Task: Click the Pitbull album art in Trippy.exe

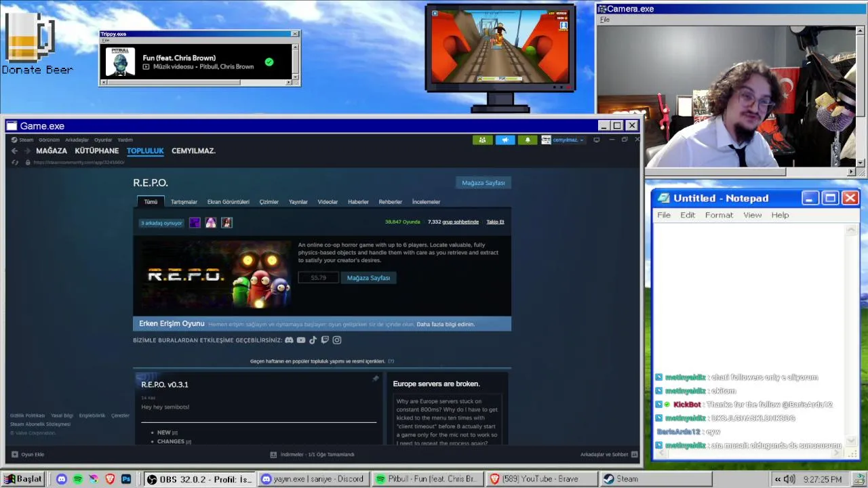Action: [x=121, y=62]
